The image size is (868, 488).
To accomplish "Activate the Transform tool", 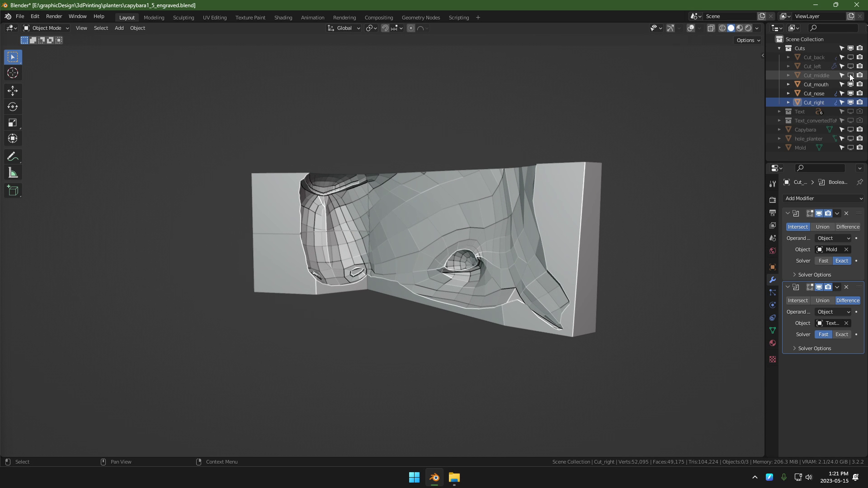I will (13, 139).
